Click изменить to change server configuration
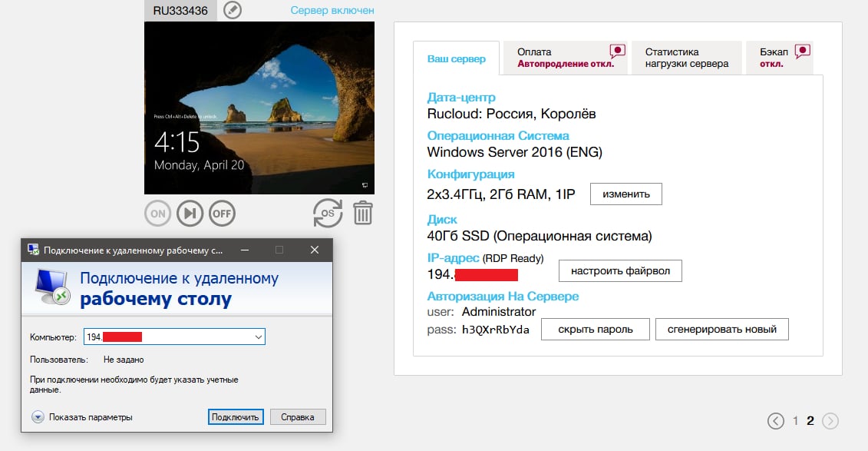Image resolution: width=868 pixels, height=451 pixels. pos(625,194)
